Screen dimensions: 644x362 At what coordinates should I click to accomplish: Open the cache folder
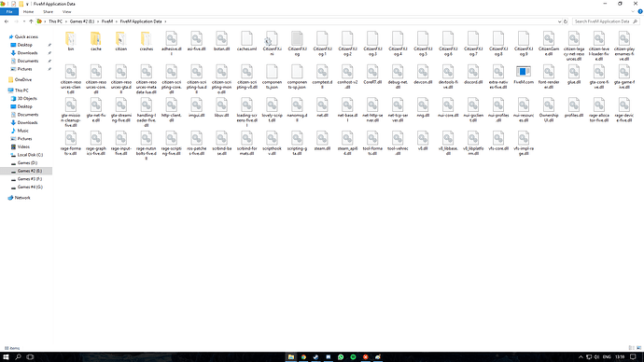96,41
